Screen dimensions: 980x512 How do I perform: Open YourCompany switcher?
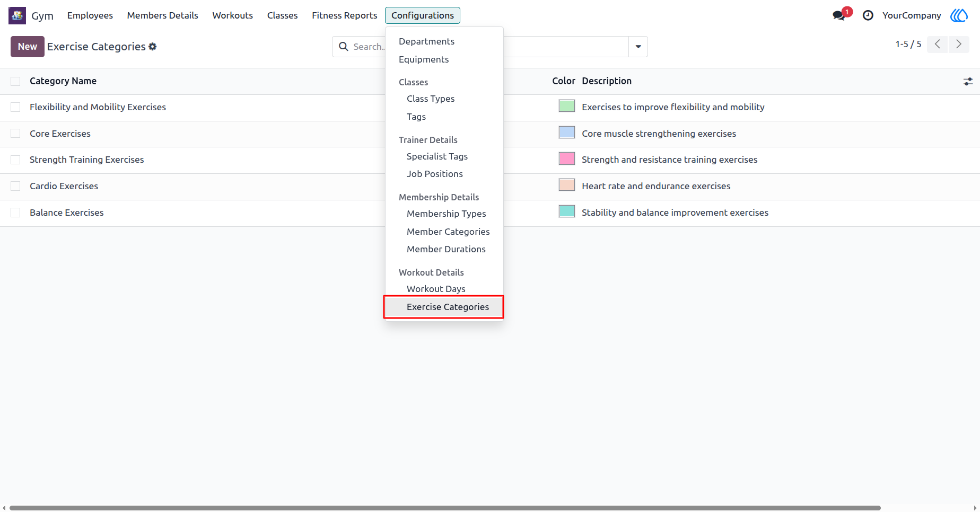912,15
